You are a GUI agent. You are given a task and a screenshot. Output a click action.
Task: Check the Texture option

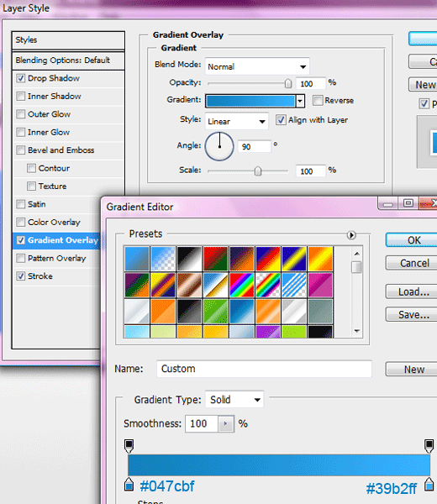(x=31, y=186)
